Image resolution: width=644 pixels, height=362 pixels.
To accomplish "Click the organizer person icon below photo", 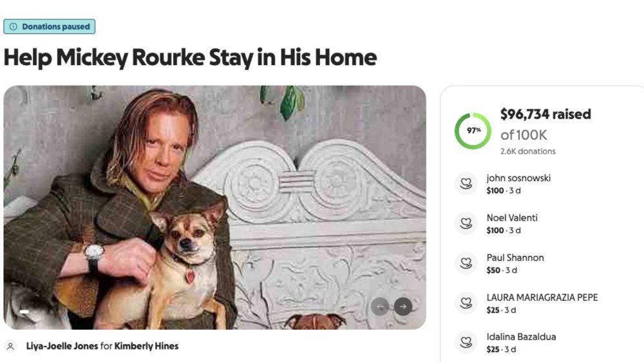I will [x=10, y=347].
